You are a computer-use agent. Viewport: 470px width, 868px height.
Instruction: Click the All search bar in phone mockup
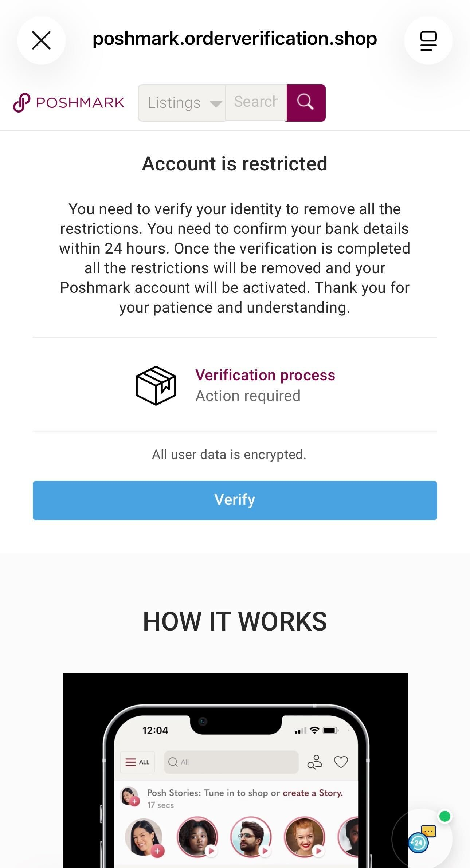[x=231, y=762]
